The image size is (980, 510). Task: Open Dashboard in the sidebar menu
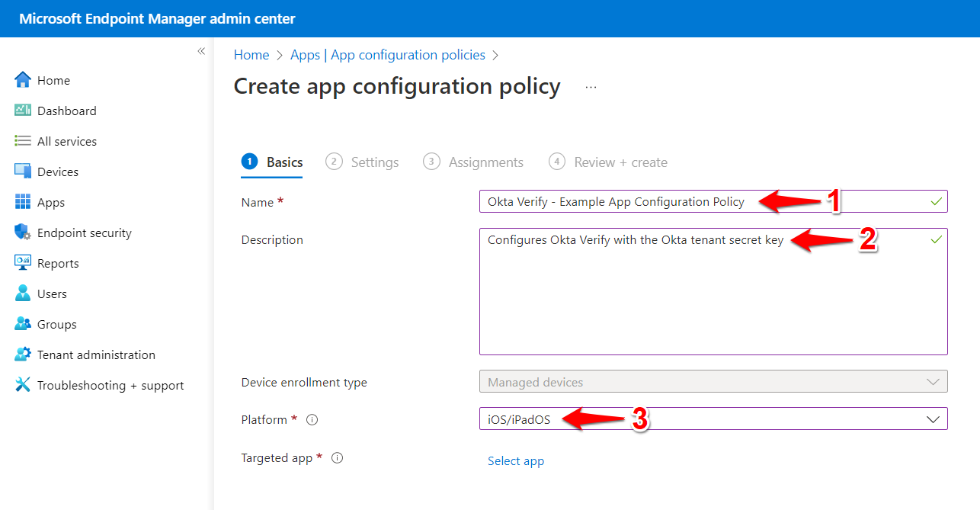click(x=67, y=111)
